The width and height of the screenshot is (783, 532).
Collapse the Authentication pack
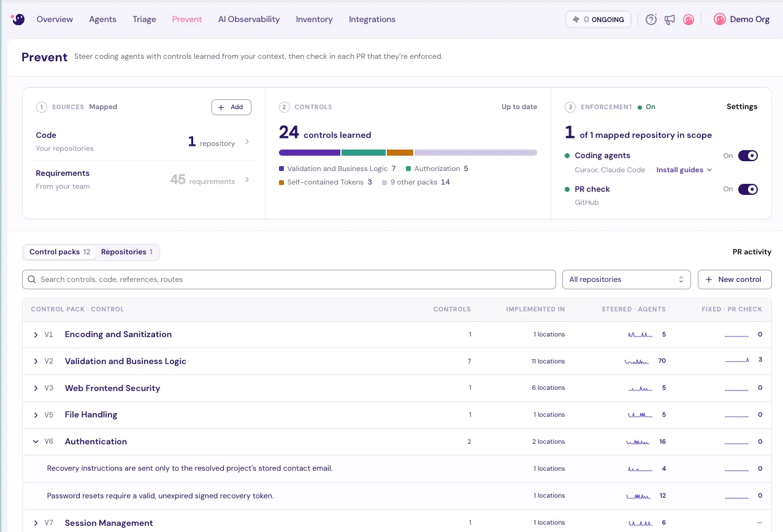click(x=36, y=442)
